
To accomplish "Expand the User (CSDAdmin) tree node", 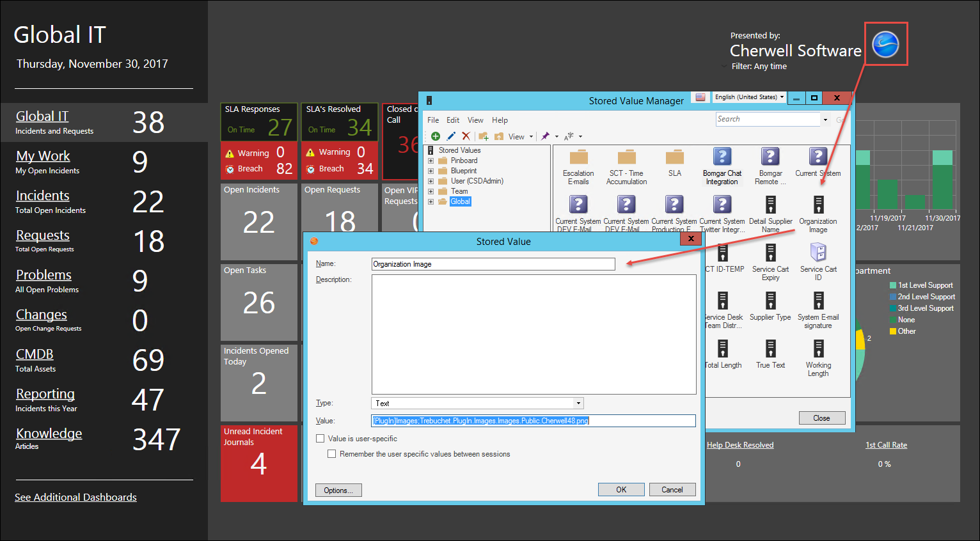I will (431, 181).
